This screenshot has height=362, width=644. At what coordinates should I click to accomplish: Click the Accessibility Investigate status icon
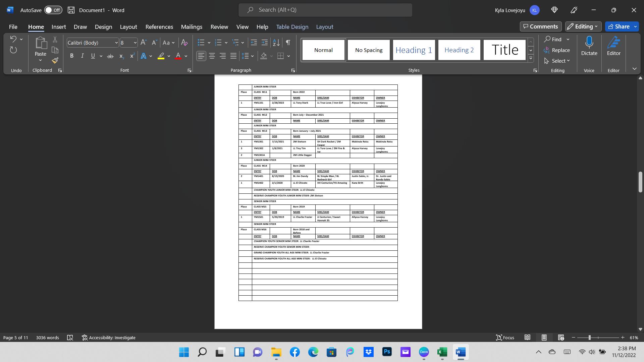[109, 338]
